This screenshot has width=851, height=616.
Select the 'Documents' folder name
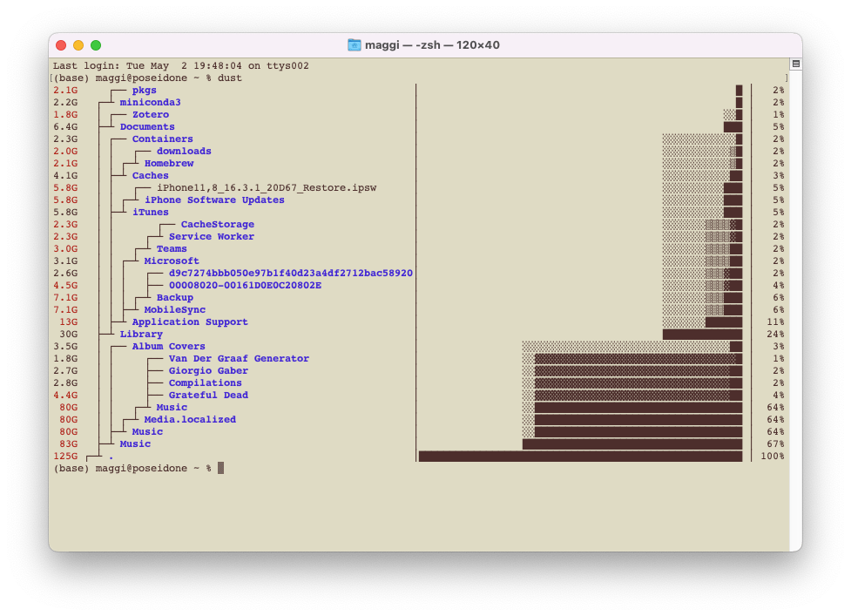[147, 127]
